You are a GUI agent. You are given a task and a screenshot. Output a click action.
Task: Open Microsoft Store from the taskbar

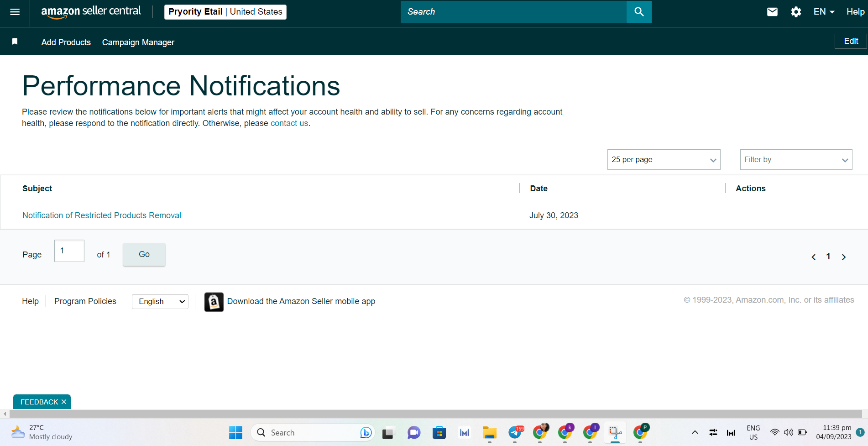[439, 432]
